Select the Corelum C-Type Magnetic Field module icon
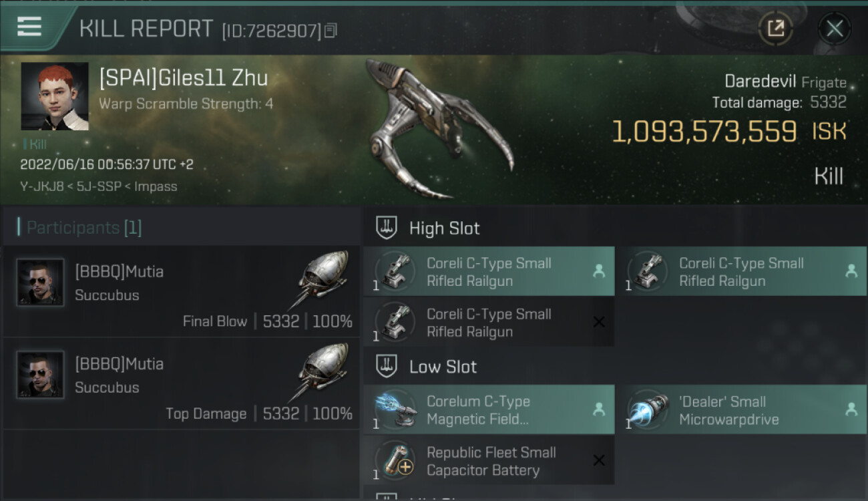 [x=396, y=410]
